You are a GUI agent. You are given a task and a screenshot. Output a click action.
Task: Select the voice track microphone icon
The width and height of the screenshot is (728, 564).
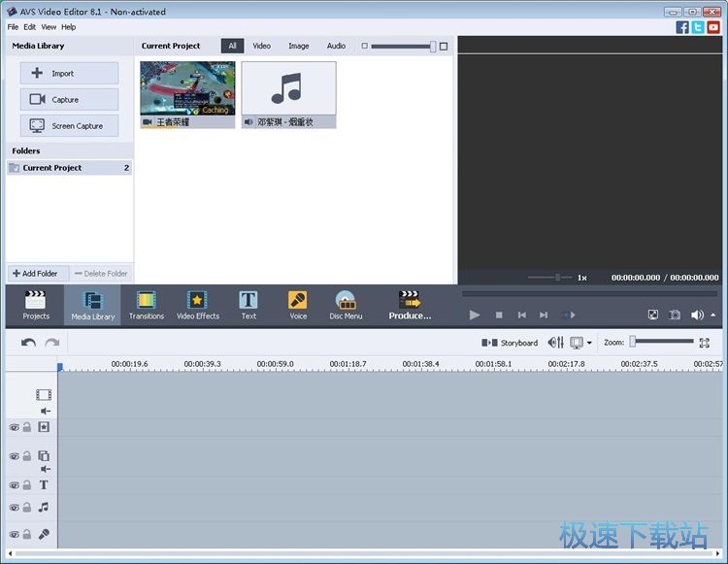(x=44, y=534)
